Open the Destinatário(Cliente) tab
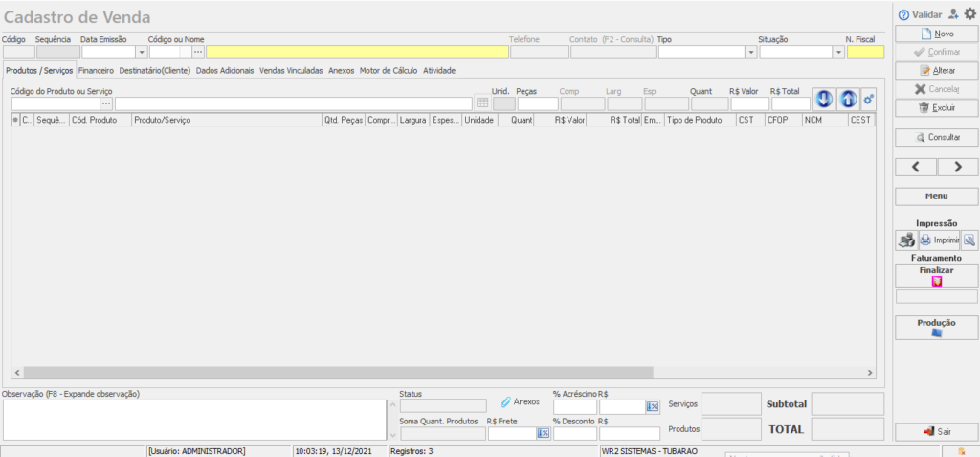Screen dimensions: 980x457 [155, 70]
